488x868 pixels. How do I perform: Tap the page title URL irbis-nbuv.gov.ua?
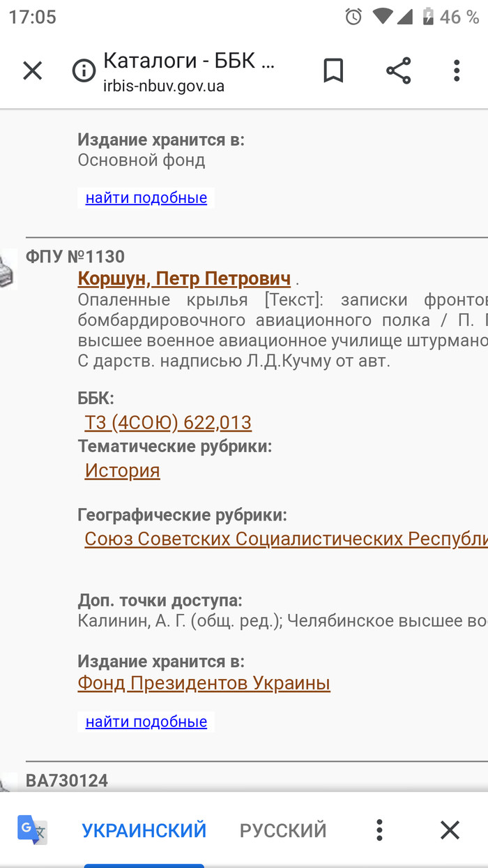(x=164, y=87)
